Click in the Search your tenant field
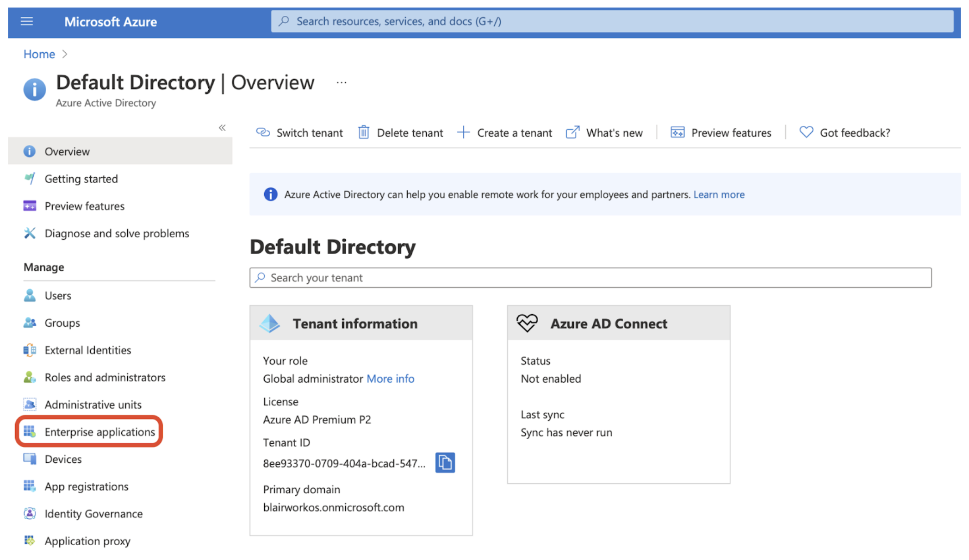969x560 pixels. pos(590,278)
